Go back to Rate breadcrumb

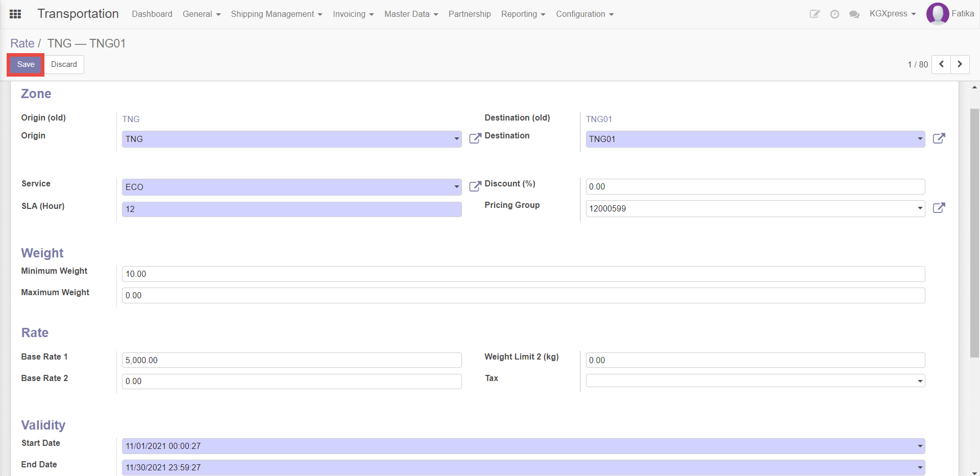pos(22,43)
